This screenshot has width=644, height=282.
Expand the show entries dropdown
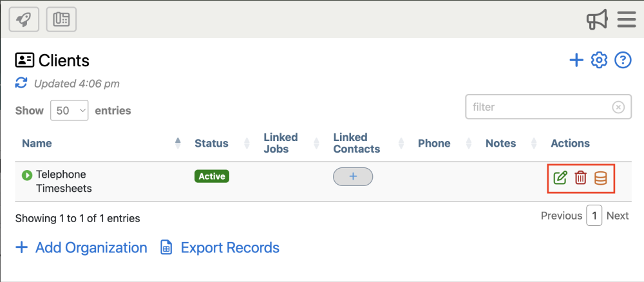(x=70, y=111)
